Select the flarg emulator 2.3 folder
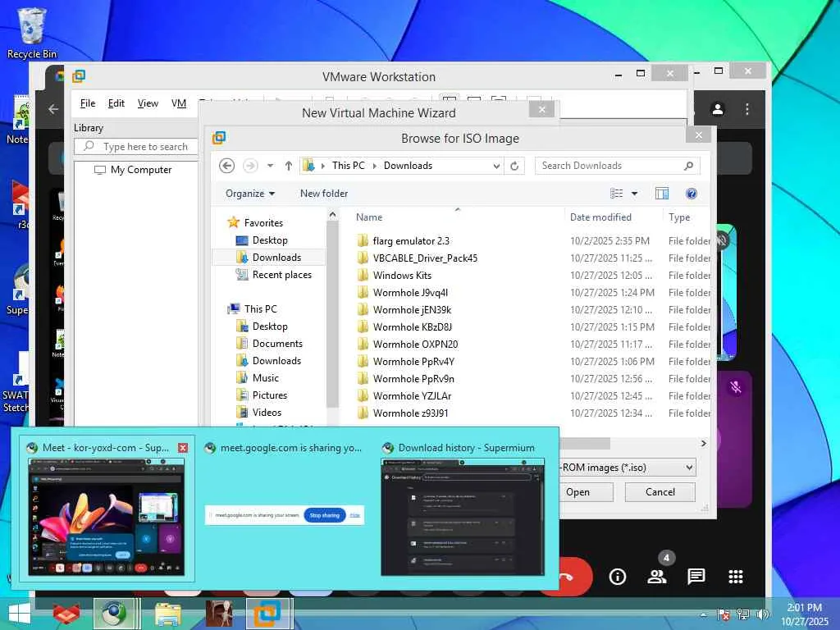Image resolution: width=840 pixels, height=630 pixels. point(404,241)
